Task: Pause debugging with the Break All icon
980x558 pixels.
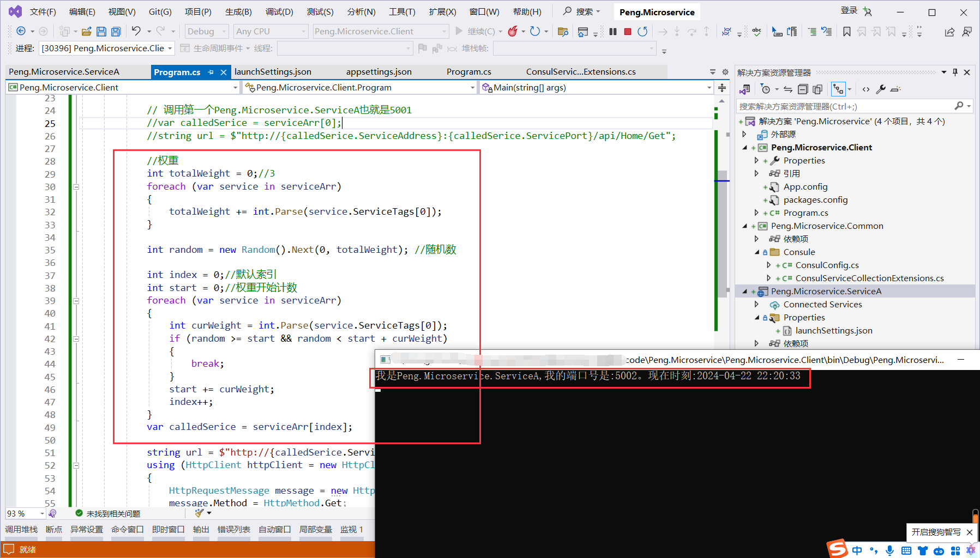Action: click(613, 32)
